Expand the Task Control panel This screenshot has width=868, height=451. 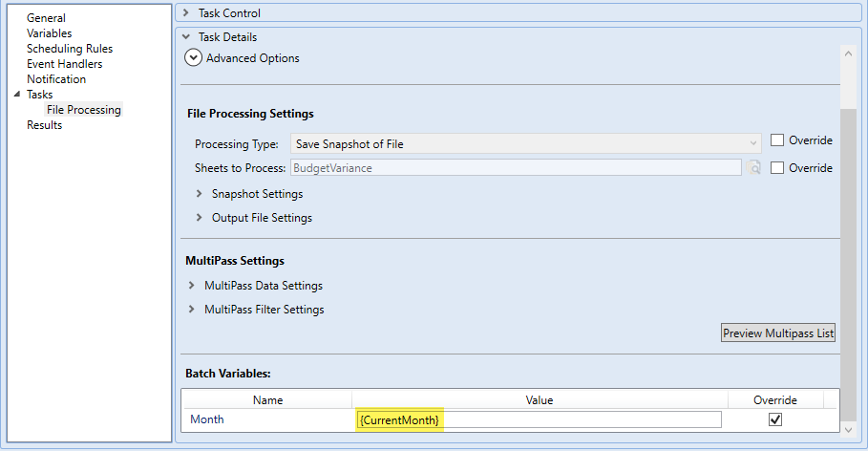tap(186, 13)
